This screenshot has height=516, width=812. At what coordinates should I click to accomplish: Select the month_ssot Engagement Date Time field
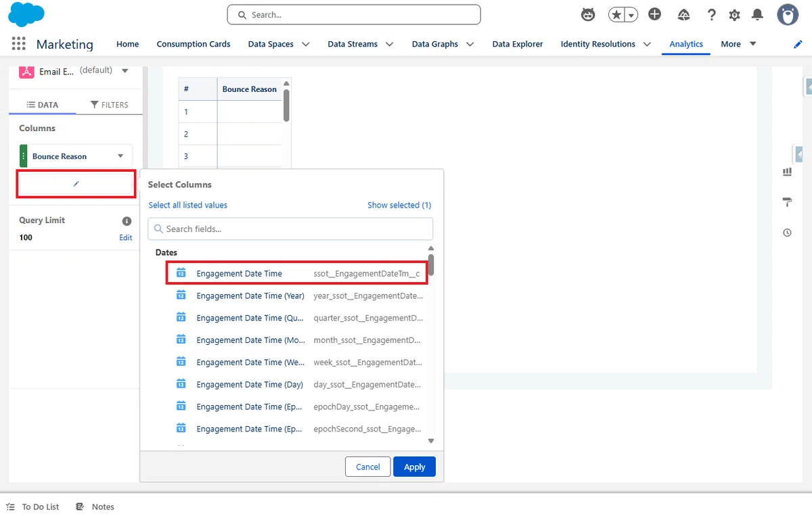[297, 340]
